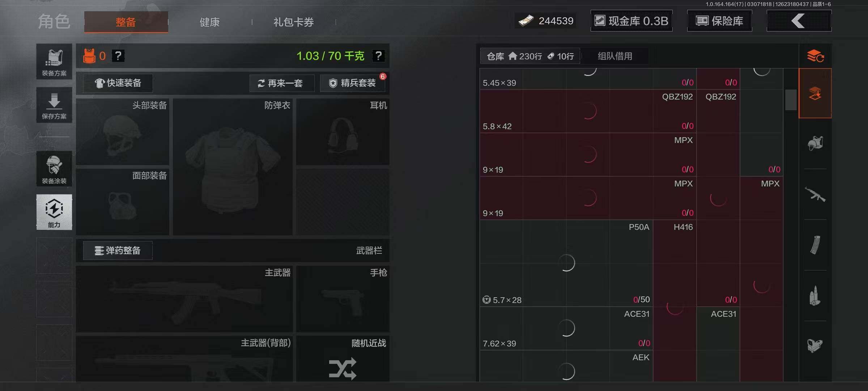Viewport: 868px width, 391px height.
Task: Click the 再来一套 button
Action: tap(282, 83)
